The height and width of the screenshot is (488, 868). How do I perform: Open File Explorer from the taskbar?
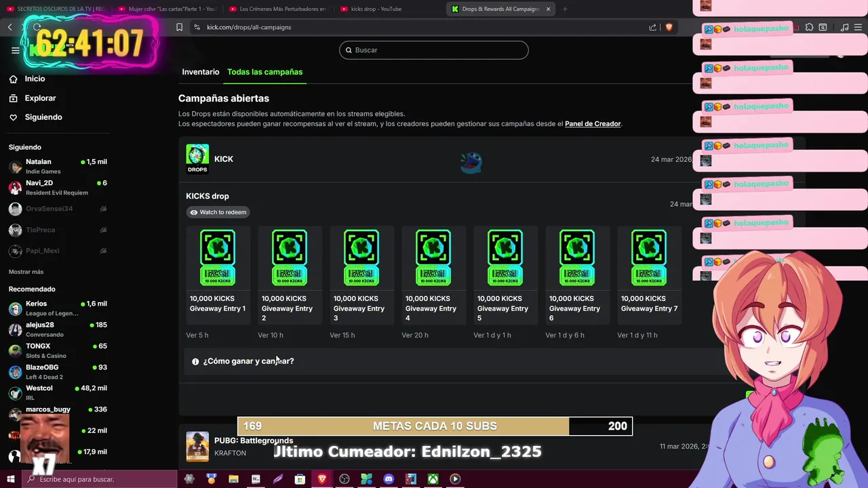(x=233, y=479)
